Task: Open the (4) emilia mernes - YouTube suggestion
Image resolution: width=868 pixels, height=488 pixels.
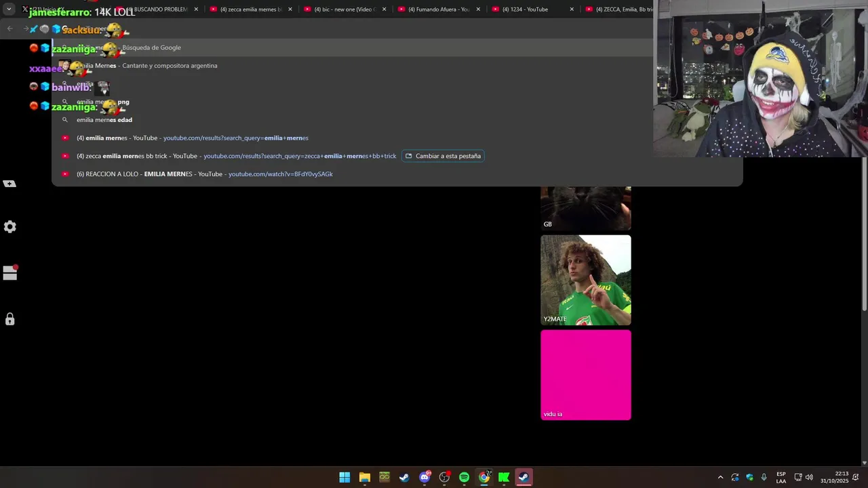Action: 397,138
